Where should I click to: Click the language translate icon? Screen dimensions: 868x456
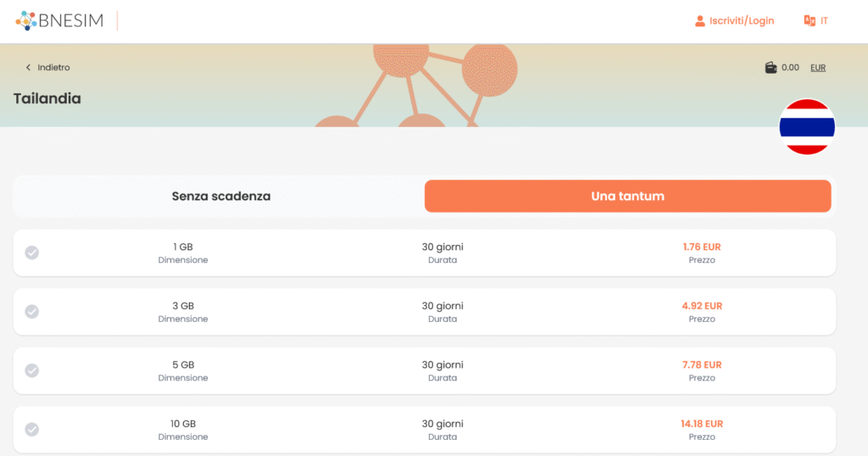click(810, 20)
